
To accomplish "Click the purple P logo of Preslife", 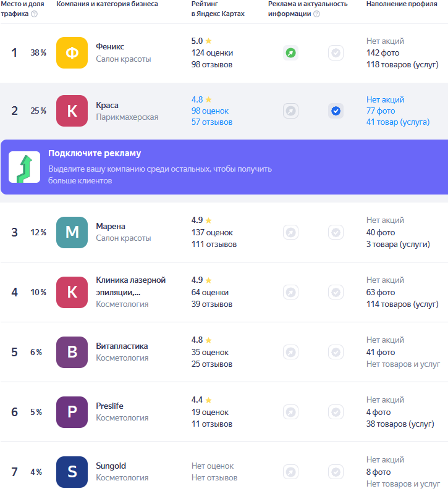I will point(72,412).
